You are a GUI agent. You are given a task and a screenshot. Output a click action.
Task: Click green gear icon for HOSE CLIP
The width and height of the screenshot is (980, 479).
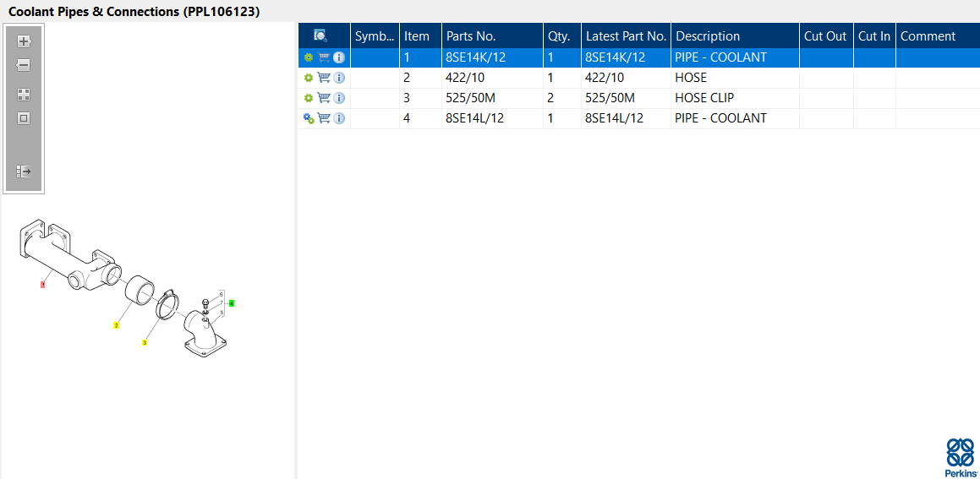pos(308,98)
